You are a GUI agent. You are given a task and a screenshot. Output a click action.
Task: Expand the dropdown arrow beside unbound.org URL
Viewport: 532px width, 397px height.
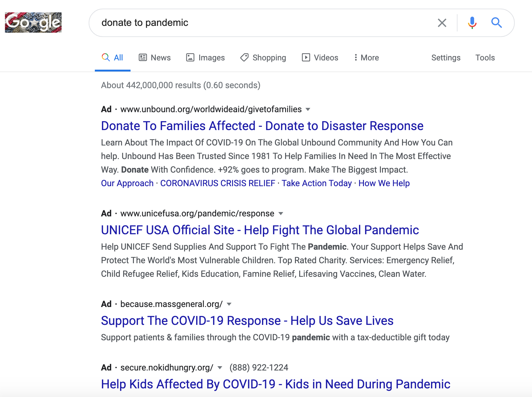click(308, 109)
